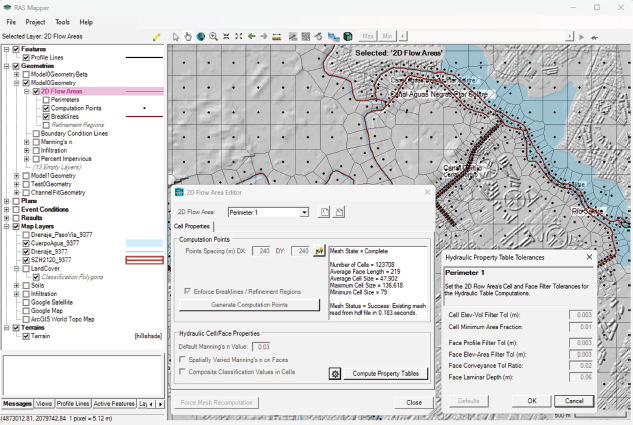This screenshot has width=633, height=425.
Task: Activate the pan hand tool
Action: tap(187, 36)
